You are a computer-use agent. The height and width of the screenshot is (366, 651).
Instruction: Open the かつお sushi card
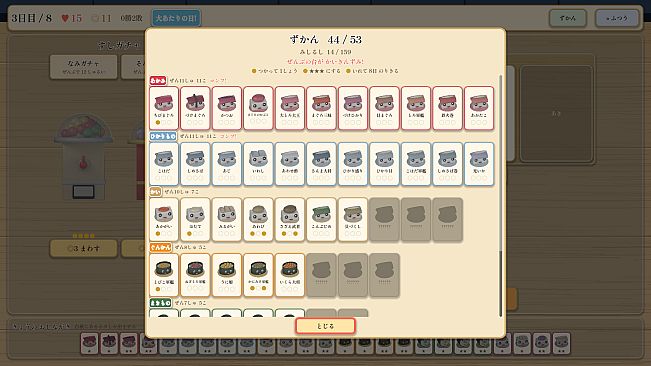pyautogui.click(x=227, y=108)
